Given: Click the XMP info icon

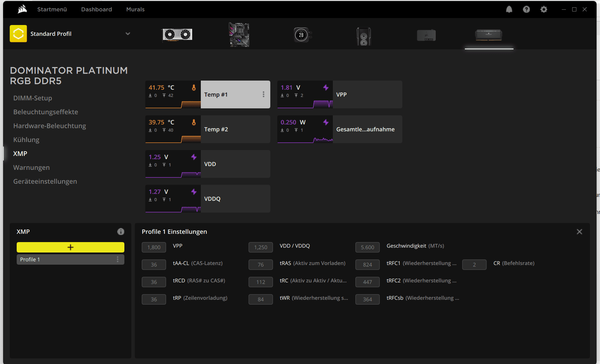Looking at the screenshot, I should (121, 232).
